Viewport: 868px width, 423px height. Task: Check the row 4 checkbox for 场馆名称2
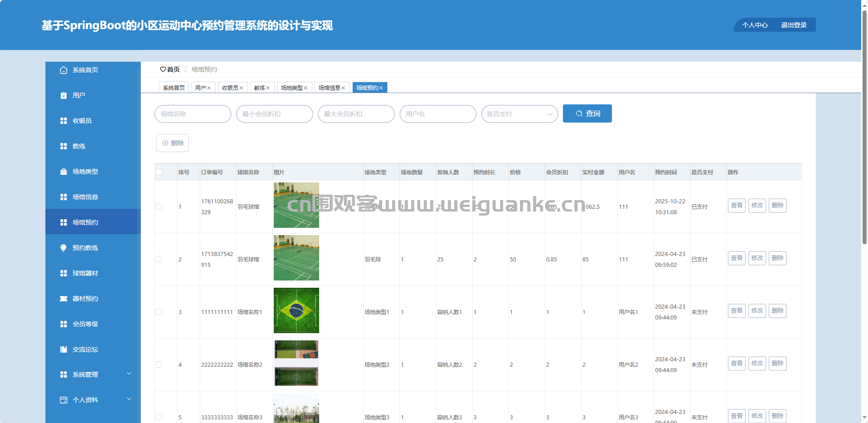pyautogui.click(x=159, y=364)
